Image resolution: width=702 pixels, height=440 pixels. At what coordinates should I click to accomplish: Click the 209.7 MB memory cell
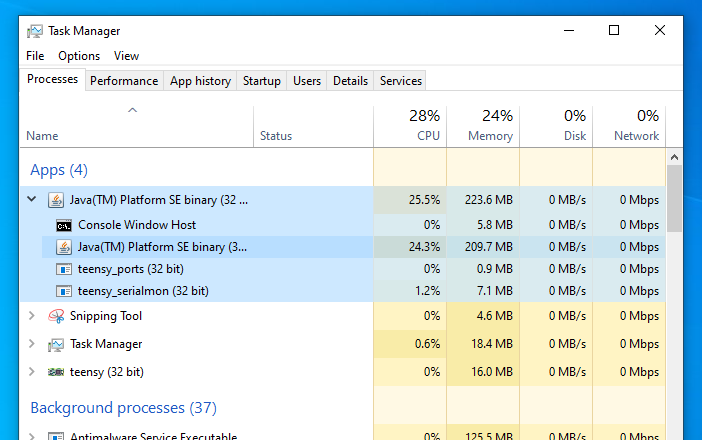click(483, 247)
